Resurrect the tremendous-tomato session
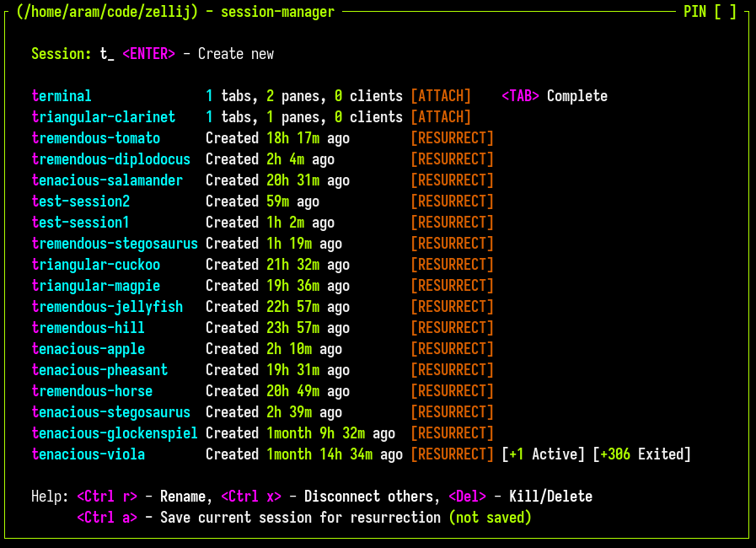The height and width of the screenshot is (548, 756). 452,137
